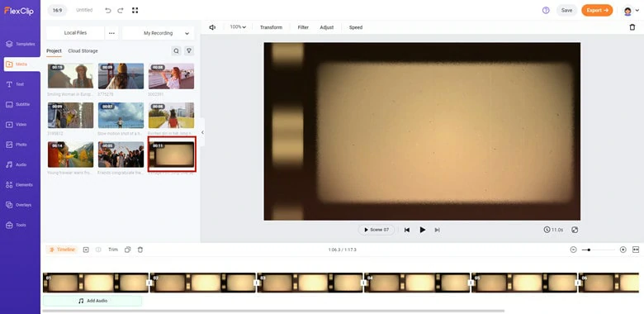Expand the My Recording dropdown
644x314 pixels.
(159, 33)
